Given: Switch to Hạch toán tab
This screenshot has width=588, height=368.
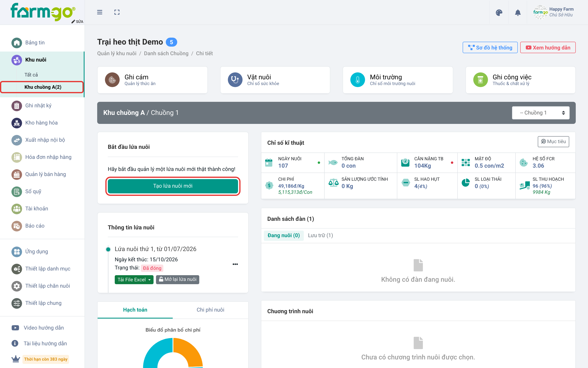Looking at the screenshot, I should tap(135, 310).
